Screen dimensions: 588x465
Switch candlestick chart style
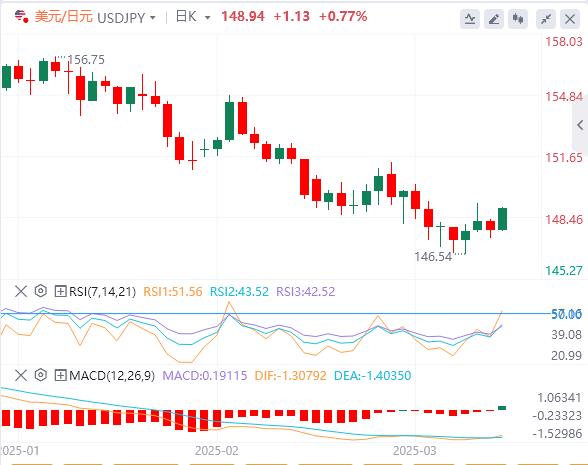coord(518,18)
